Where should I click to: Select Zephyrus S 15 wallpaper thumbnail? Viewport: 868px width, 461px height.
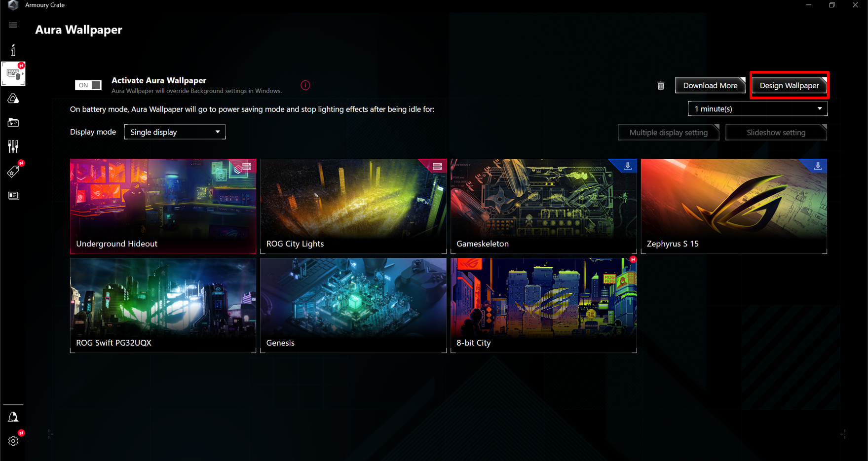pyautogui.click(x=734, y=206)
